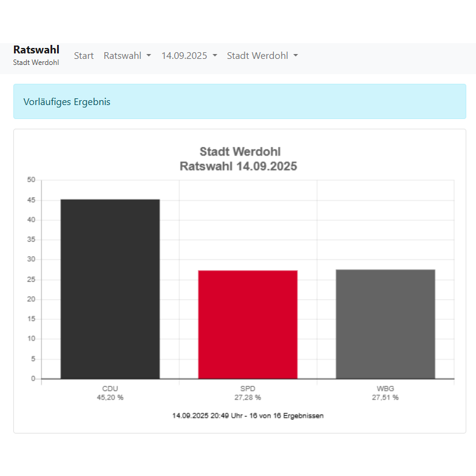476x476 pixels.
Task: Click the 45,20 % value text
Action: 110,398
